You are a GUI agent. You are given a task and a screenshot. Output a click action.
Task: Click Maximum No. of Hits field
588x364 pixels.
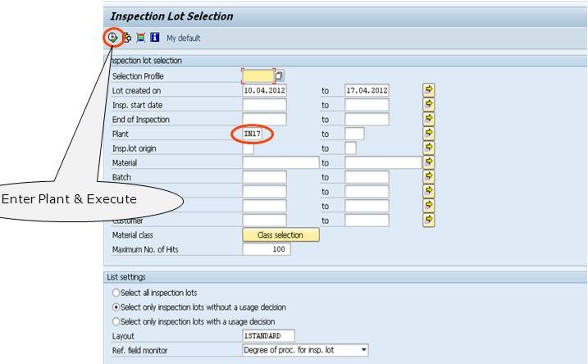click(267, 249)
